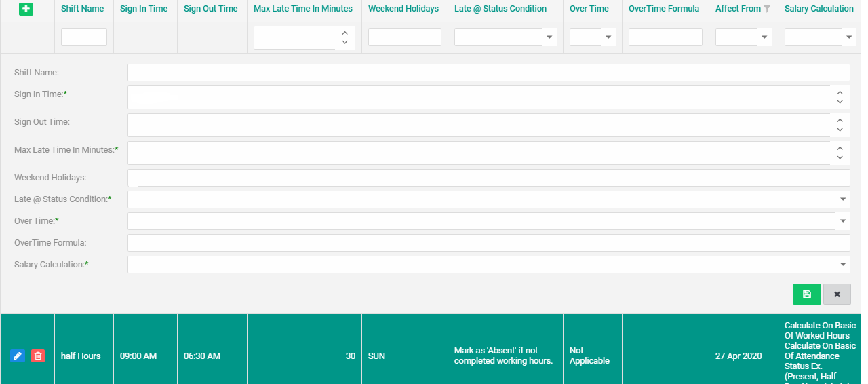
Task: Open the Salary Calculation form dropdown
Action: tap(843, 265)
